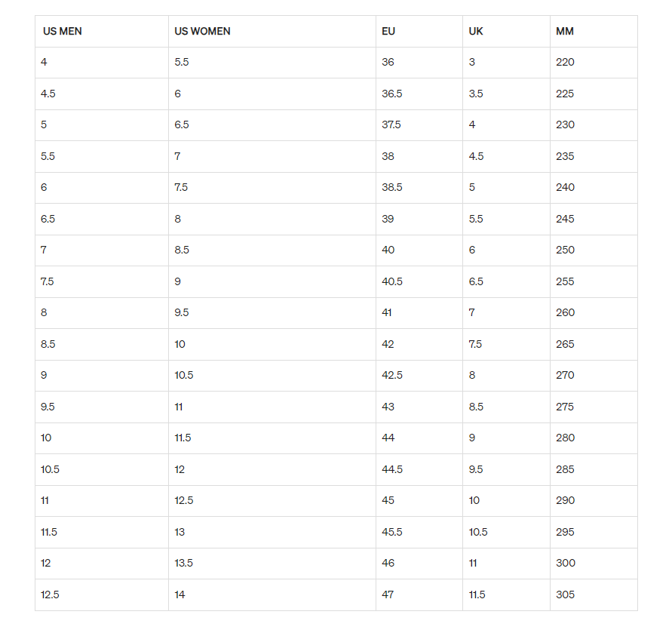This screenshot has height=636, width=672.
Task: Select EU size 36.5 cell
Action: (x=392, y=94)
